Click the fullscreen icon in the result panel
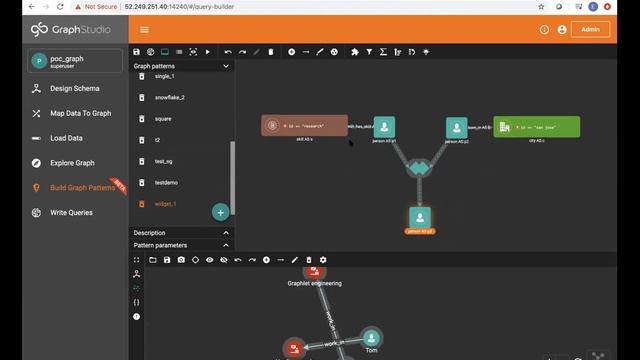 [136, 260]
